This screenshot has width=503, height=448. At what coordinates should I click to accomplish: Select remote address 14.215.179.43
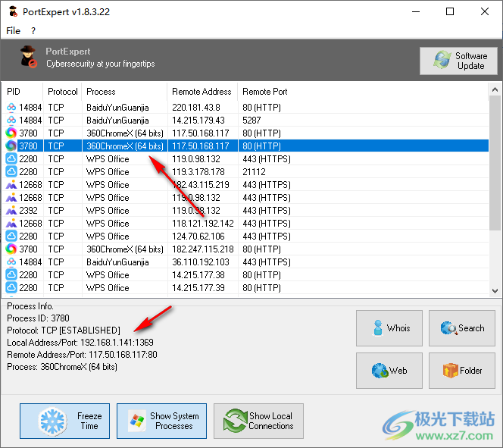click(198, 120)
